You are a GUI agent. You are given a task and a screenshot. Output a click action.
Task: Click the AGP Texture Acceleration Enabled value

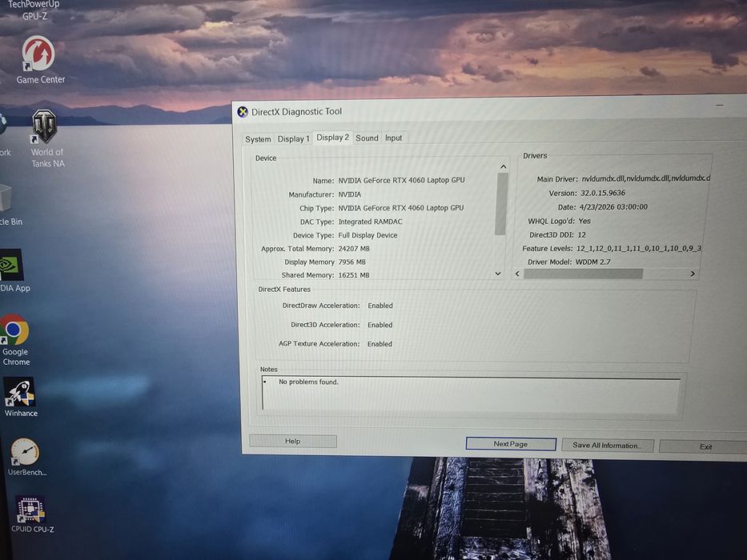pyautogui.click(x=380, y=344)
